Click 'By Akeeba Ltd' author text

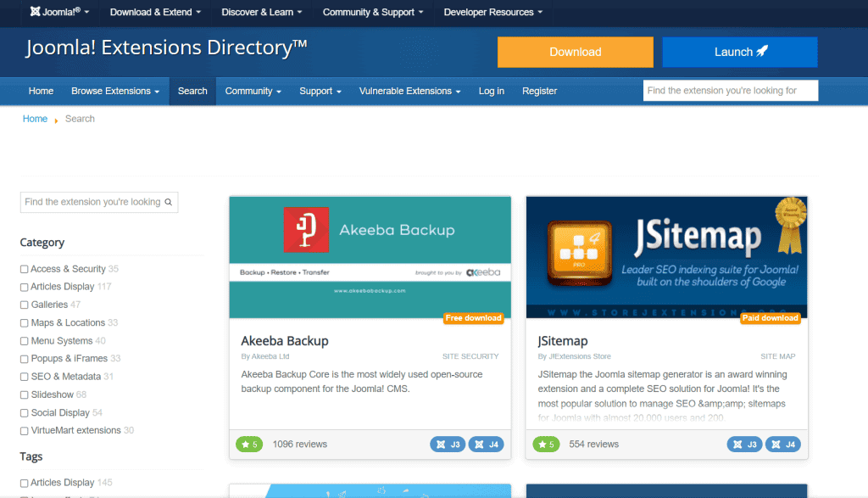point(265,356)
